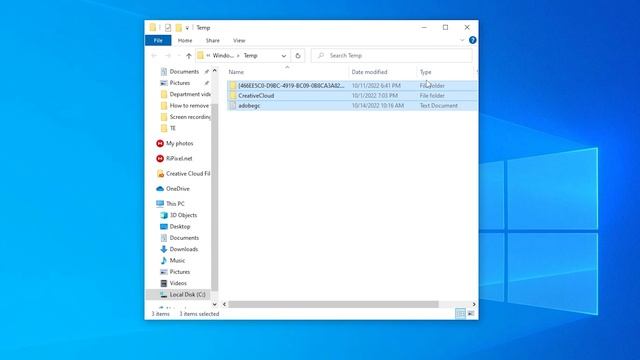
Task: Click the navigation pane scroll down arrow
Action: click(215, 304)
